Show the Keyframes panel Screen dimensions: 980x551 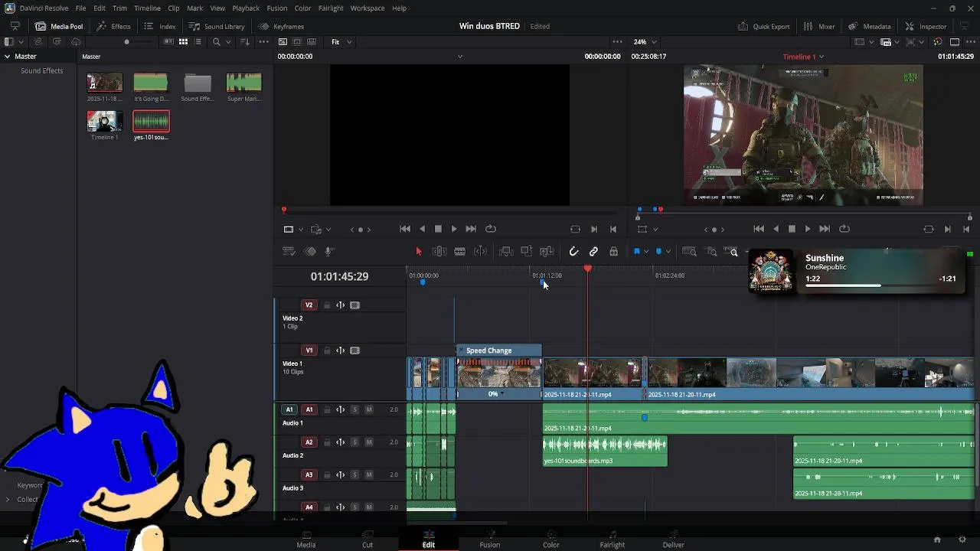pyautogui.click(x=282, y=26)
